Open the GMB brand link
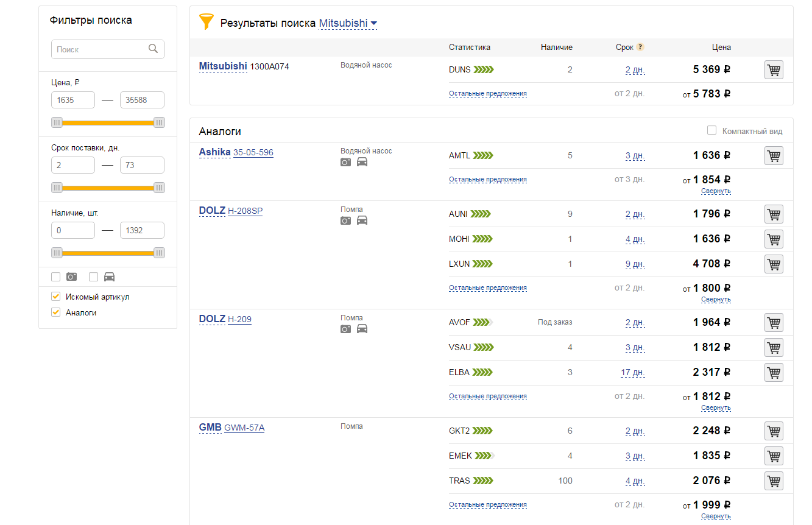 (210, 427)
